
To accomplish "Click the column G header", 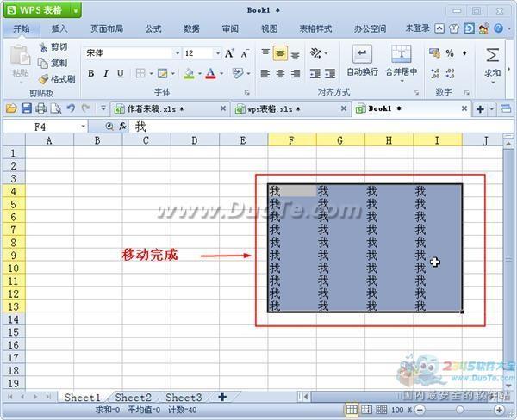I will tap(340, 140).
